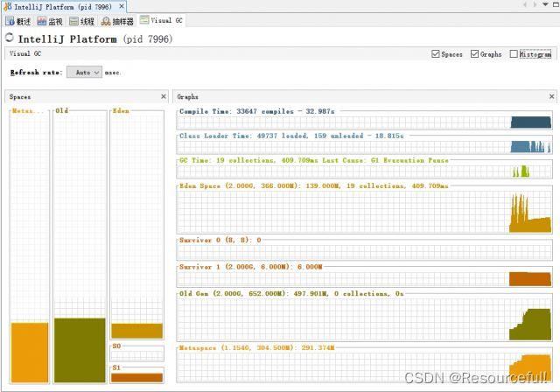The width and height of the screenshot is (560, 392).
Task: Click the Visual GC tab icon
Action: coord(144,20)
